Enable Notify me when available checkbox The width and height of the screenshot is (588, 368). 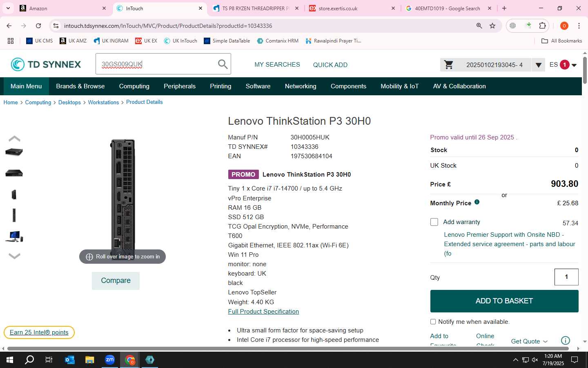click(x=433, y=322)
